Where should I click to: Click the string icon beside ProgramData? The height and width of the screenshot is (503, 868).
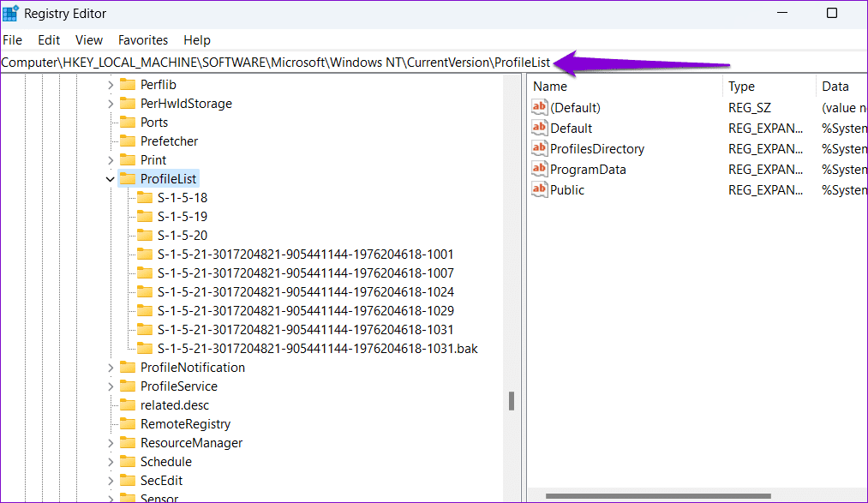tap(539, 168)
